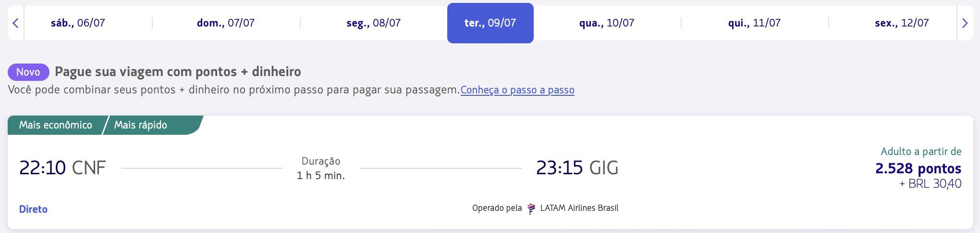
Task: Go to previous dates with left chevron
Action: pos(15,23)
